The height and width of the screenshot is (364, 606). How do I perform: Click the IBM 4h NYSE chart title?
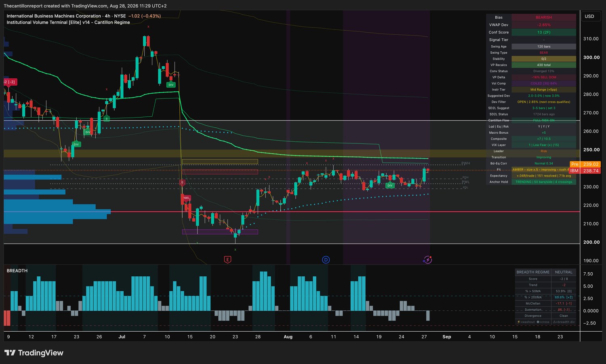coord(66,16)
